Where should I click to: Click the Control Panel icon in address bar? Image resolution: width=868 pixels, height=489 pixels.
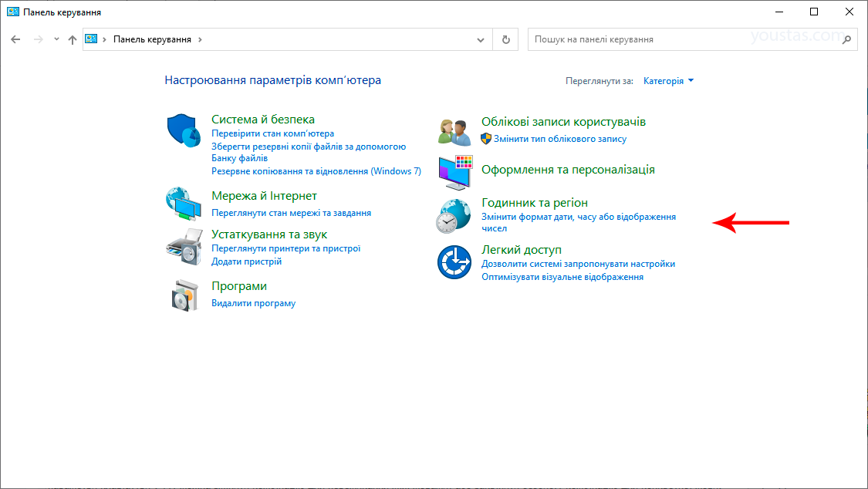coord(91,39)
